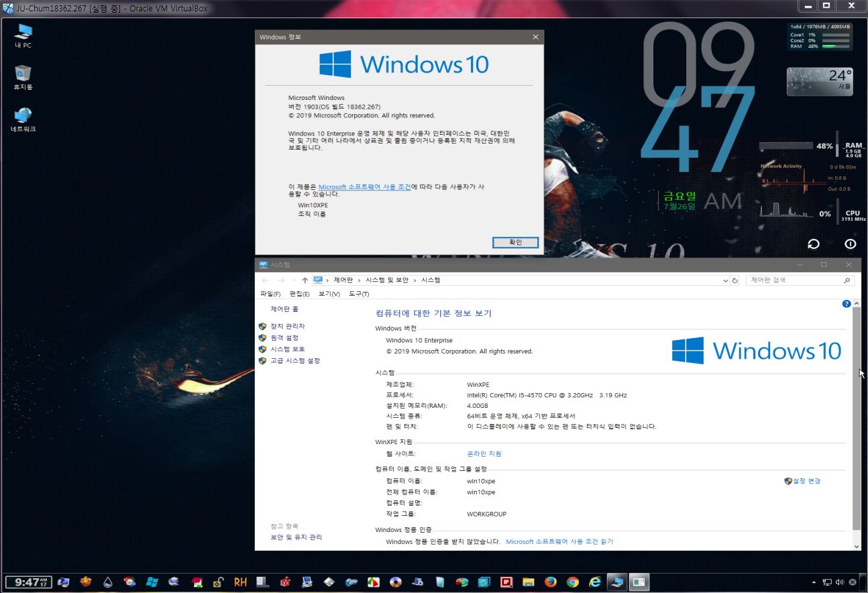Click the restart circular arrow desktop widget
The width and height of the screenshot is (868, 593).
click(813, 244)
